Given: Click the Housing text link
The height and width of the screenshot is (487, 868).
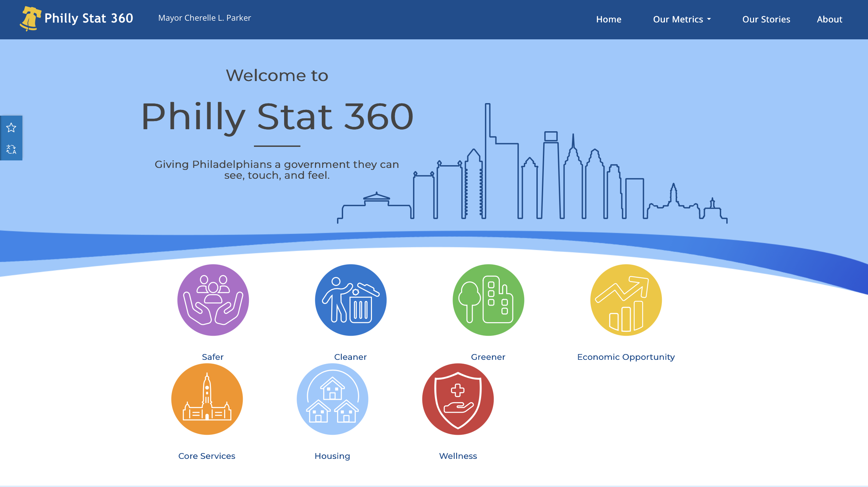Looking at the screenshot, I should point(332,456).
